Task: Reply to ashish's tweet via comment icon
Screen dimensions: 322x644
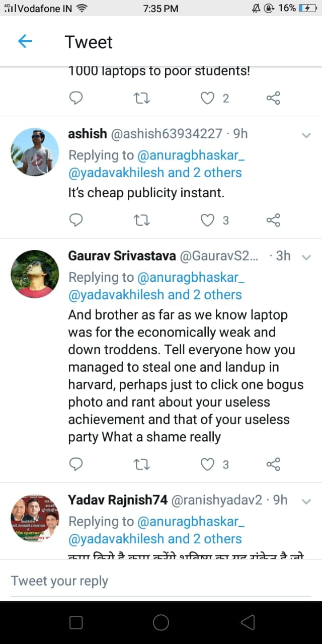Action: coord(75,220)
